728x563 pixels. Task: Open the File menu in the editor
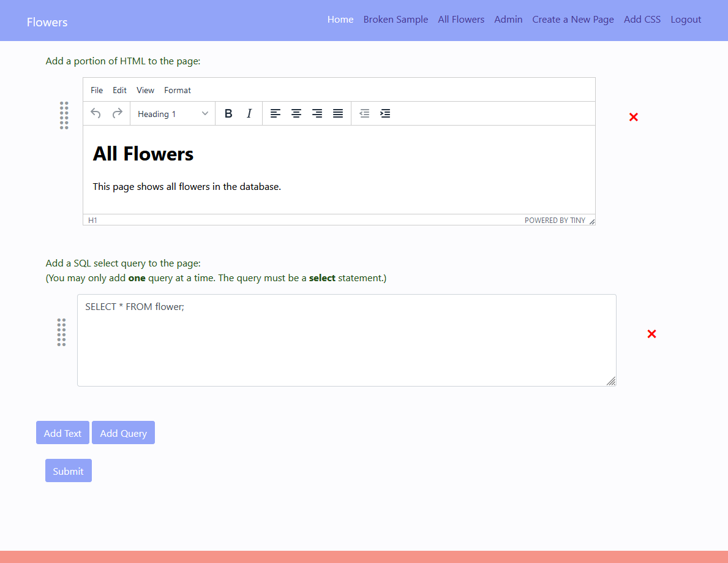tap(96, 90)
